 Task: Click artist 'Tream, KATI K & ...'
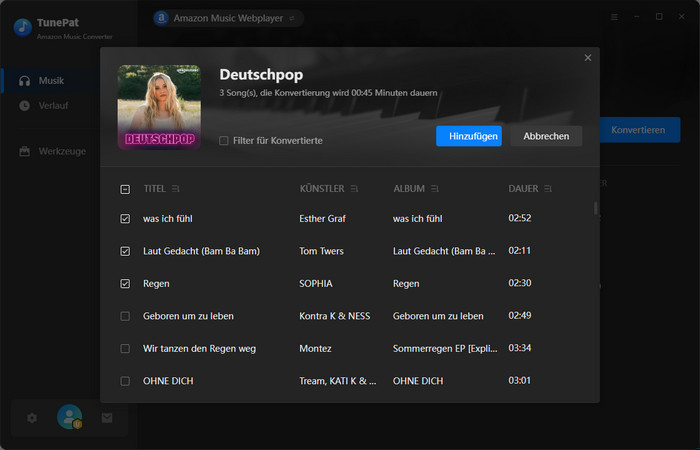tap(338, 381)
